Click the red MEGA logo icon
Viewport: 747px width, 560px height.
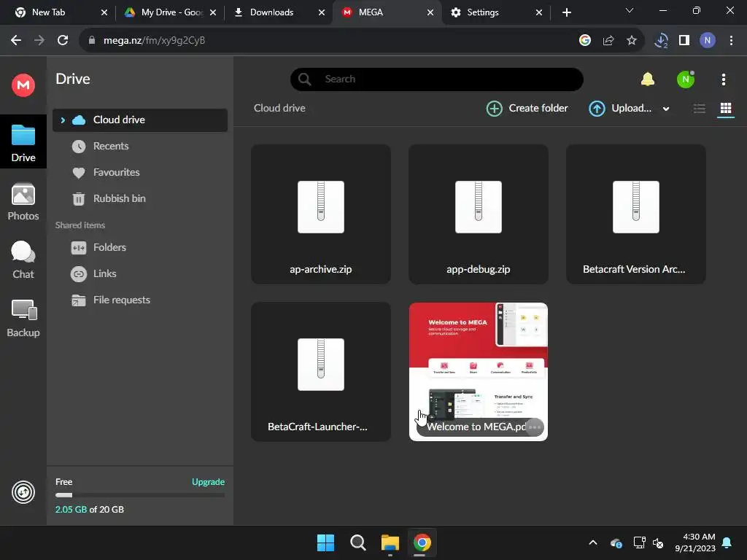(23, 85)
